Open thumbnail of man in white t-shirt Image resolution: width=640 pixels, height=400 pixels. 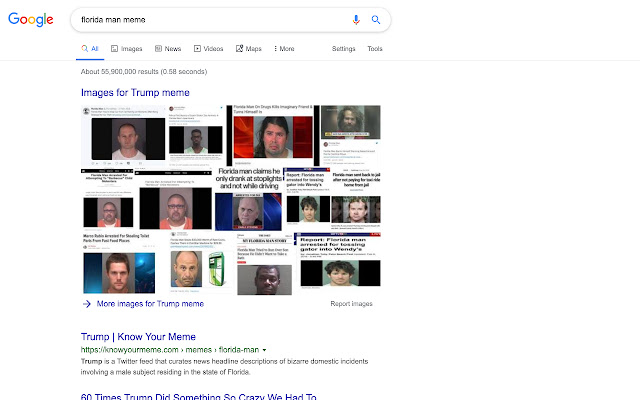point(123,136)
